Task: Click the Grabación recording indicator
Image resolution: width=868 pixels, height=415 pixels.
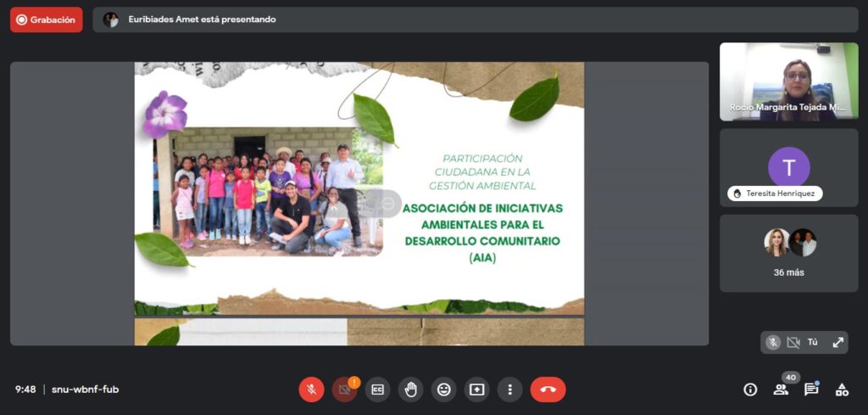Action: coord(47,20)
